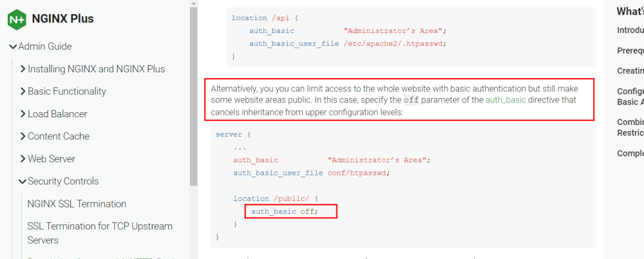Click the 'server {' code line

click(x=233, y=135)
